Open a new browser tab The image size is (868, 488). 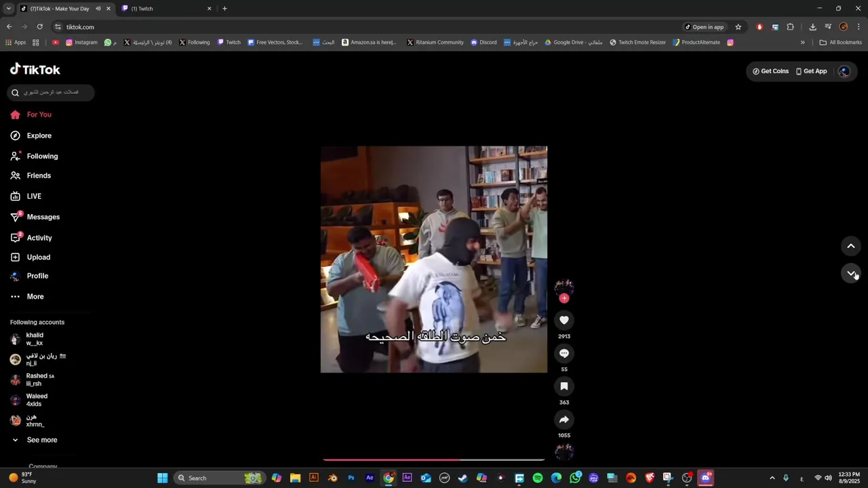coord(224,9)
